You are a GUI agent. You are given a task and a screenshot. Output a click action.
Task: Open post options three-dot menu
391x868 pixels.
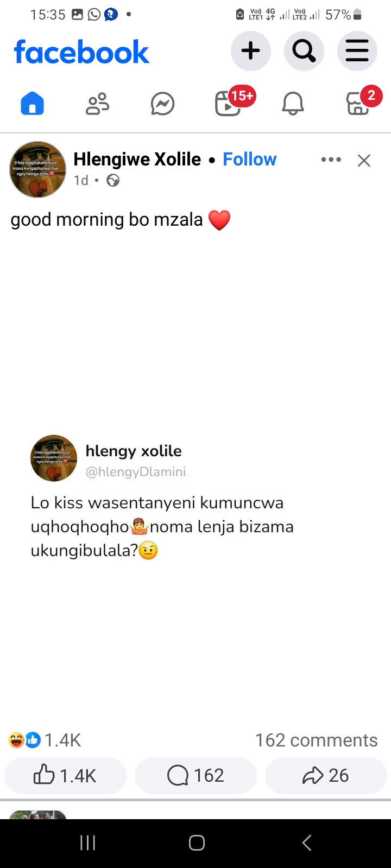click(x=331, y=159)
